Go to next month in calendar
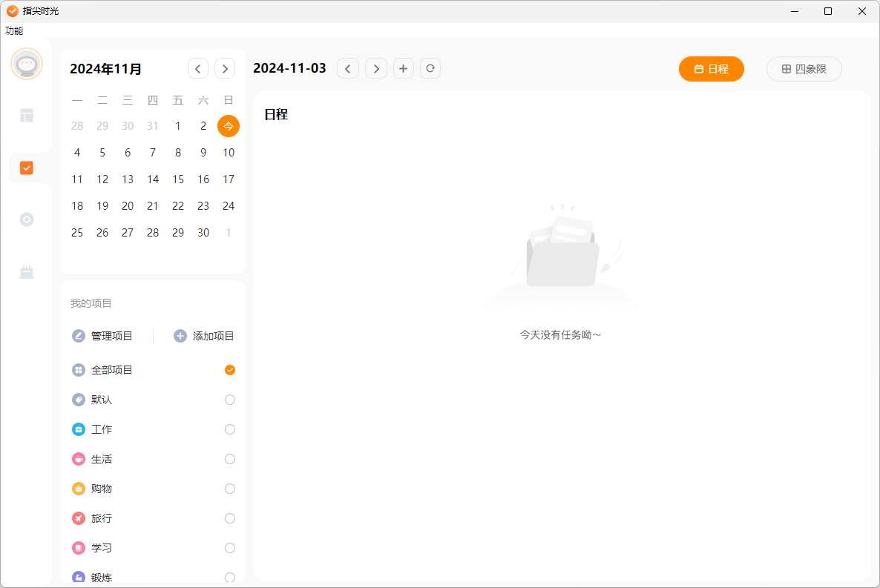 tap(225, 68)
